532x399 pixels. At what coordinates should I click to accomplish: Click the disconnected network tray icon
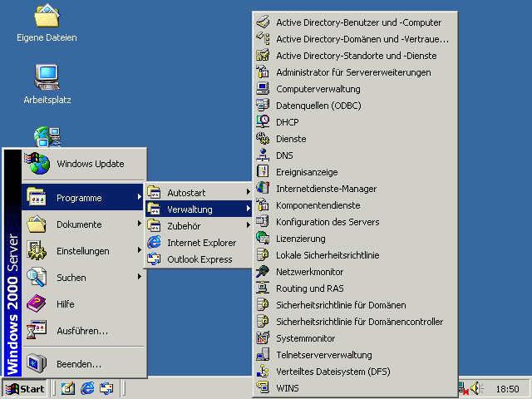464,389
